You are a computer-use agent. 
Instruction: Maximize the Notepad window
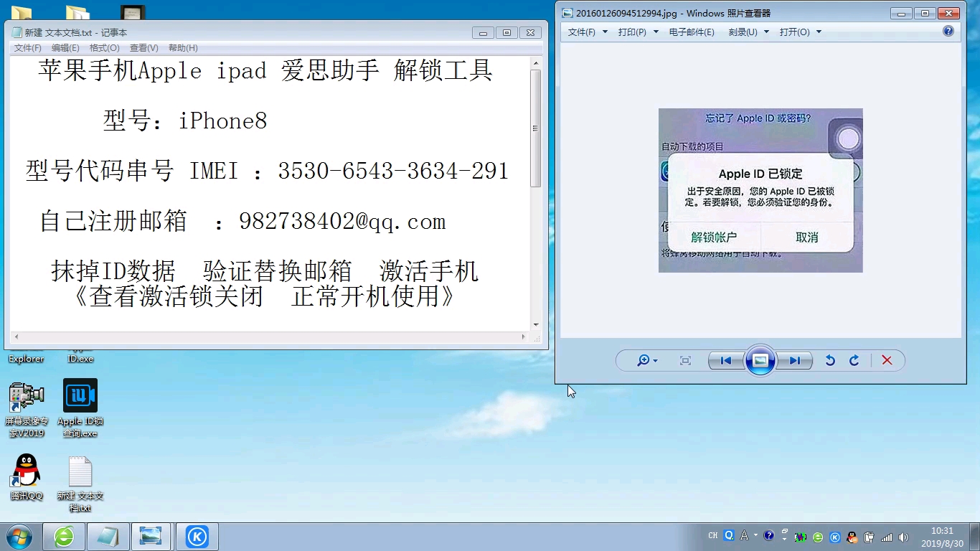pos(507,32)
